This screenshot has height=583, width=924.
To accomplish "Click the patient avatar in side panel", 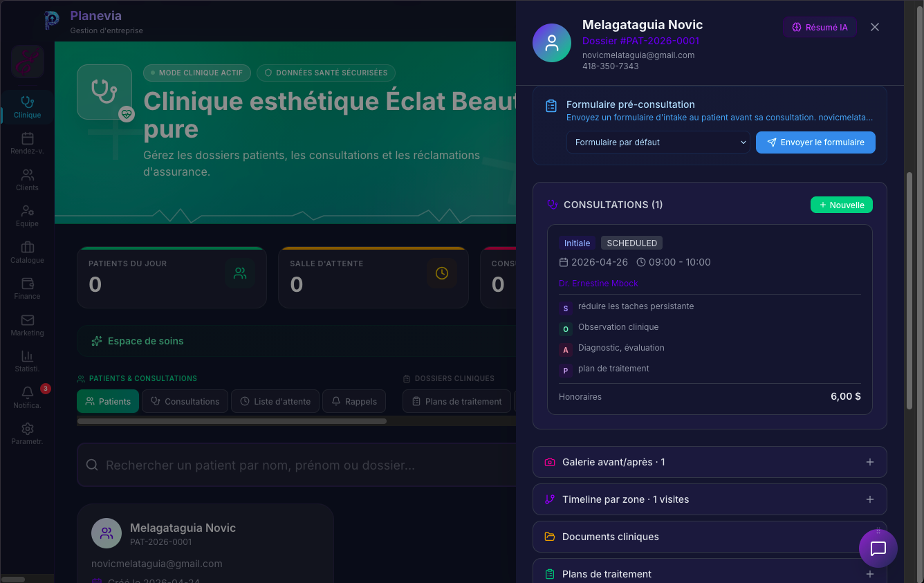I will [552, 43].
